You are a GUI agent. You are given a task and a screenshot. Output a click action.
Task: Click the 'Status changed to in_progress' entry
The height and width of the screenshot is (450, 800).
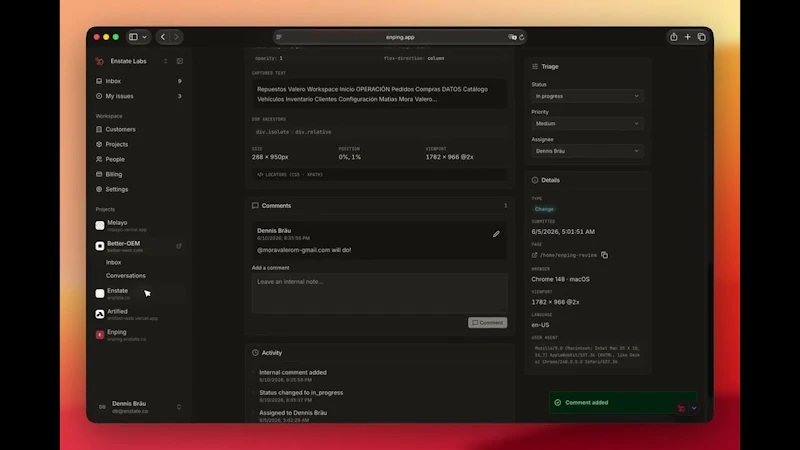coord(301,396)
